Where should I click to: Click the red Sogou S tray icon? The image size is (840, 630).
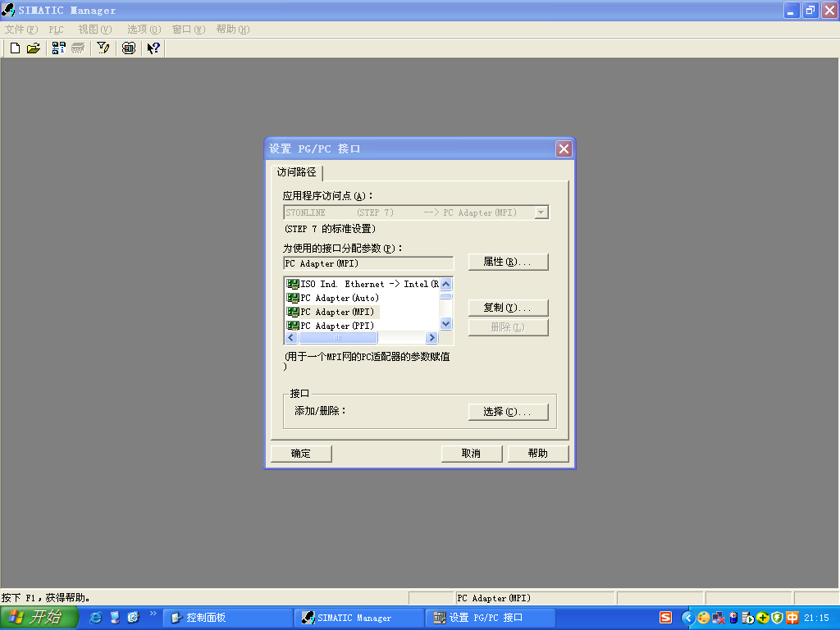666,618
